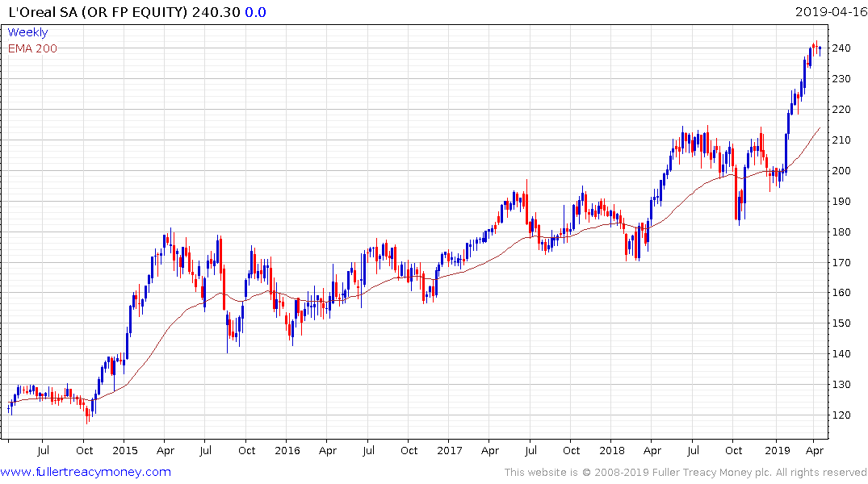Click the 190 price axis label

841,202
